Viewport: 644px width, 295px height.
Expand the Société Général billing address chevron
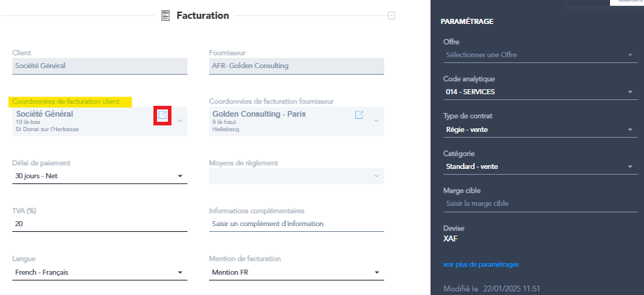click(179, 121)
